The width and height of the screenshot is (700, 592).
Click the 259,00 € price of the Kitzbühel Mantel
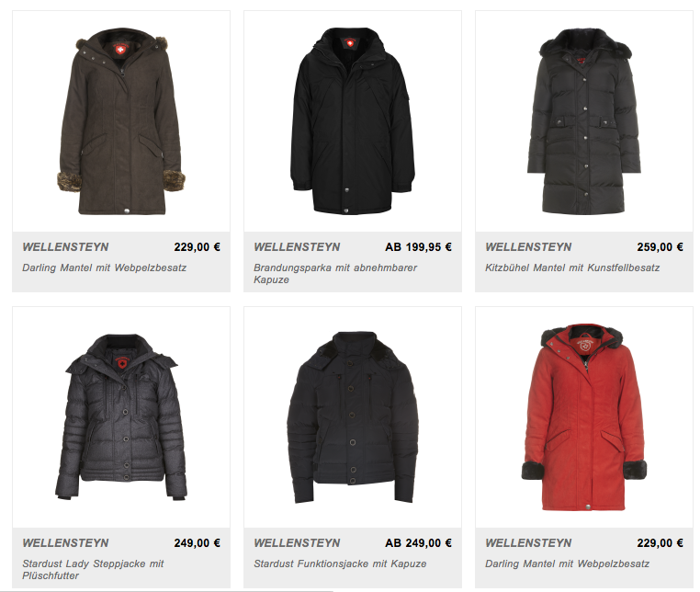coord(660,247)
